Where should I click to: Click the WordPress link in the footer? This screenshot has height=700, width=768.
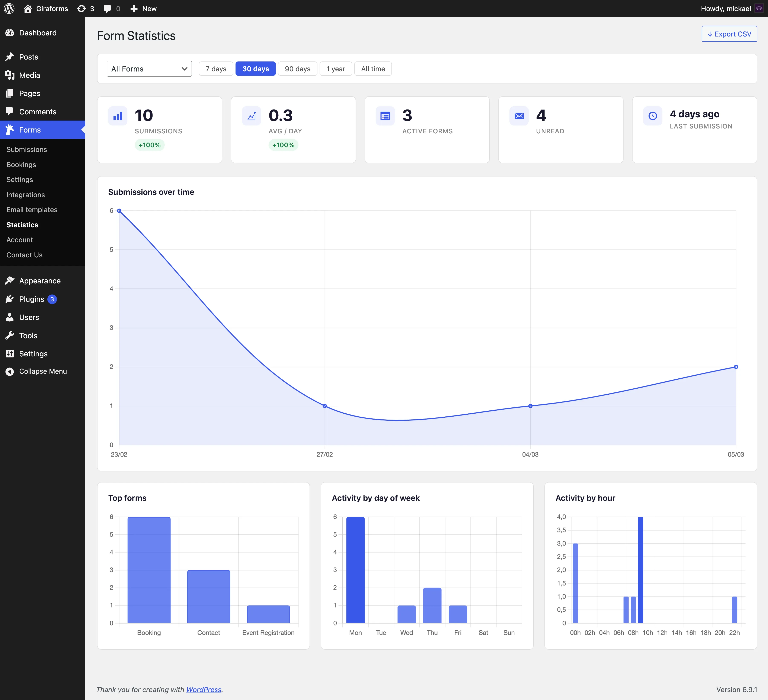pos(204,689)
